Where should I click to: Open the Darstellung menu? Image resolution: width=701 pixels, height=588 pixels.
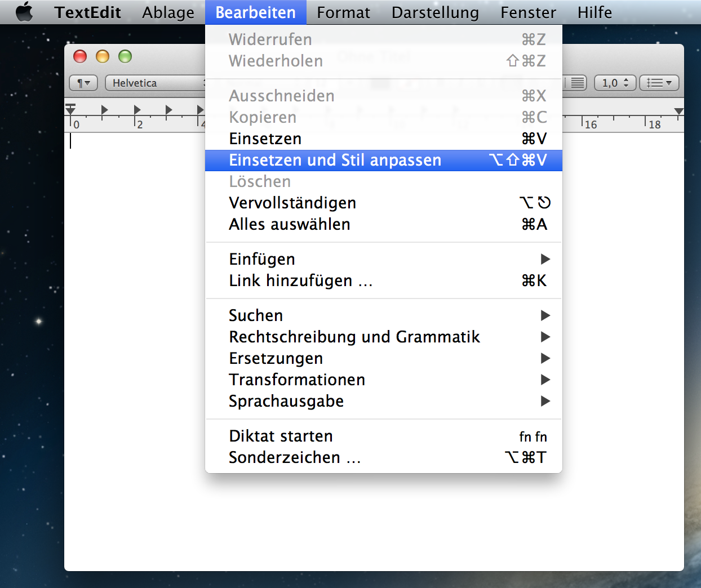435,12
